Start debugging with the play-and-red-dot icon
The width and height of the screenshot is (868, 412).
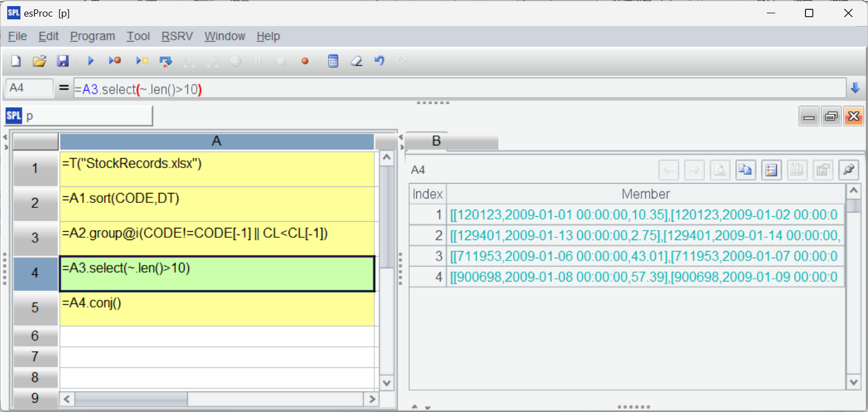pos(114,61)
